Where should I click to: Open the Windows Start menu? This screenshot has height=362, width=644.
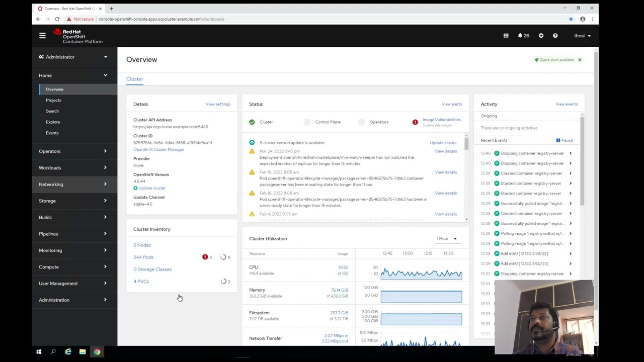click(39, 352)
